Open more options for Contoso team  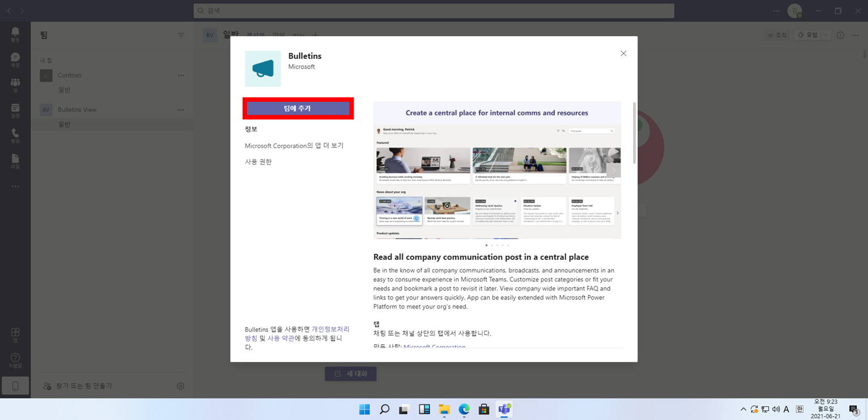(181, 75)
